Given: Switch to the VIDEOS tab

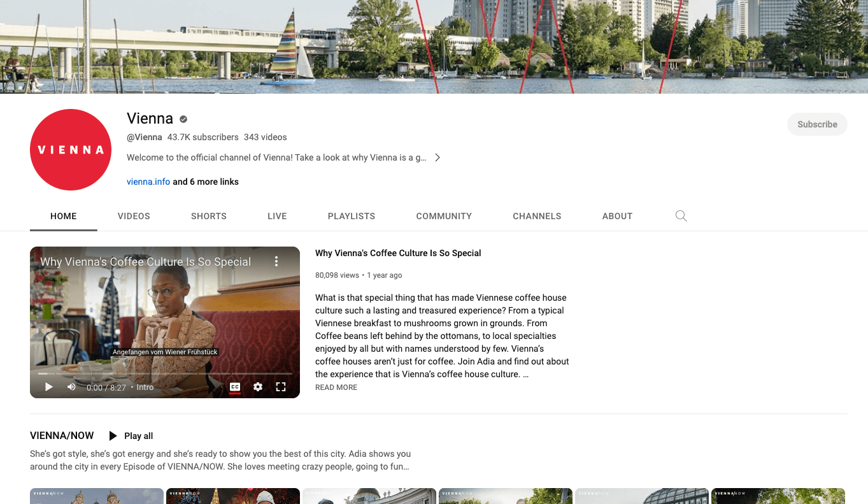Looking at the screenshot, I should pyautogui.click(x=134, y=216).
